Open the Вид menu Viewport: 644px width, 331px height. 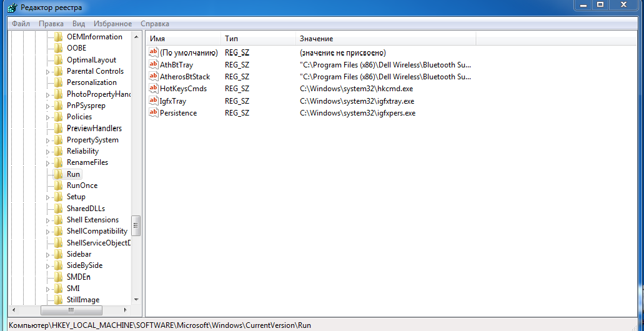(x=79, y=24)
